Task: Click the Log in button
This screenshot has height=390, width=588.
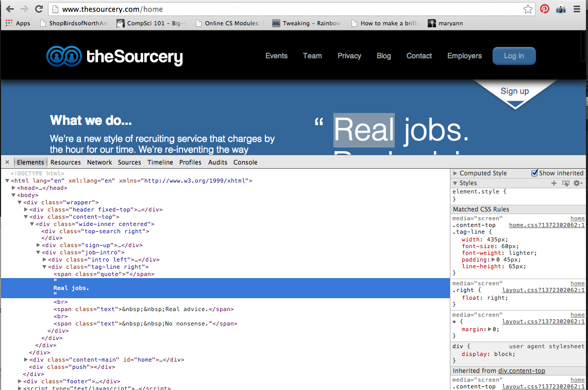Action: (x=514, y=56)
